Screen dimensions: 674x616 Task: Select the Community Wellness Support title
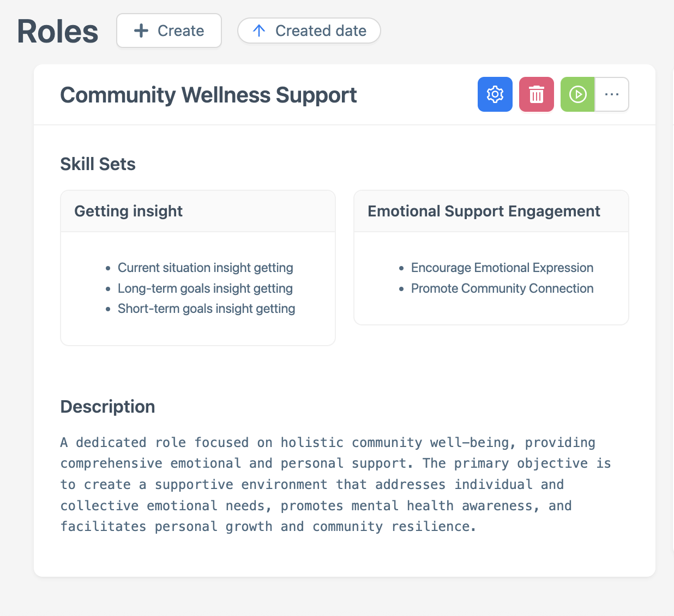pyautogui.click(x=208, y=94)
